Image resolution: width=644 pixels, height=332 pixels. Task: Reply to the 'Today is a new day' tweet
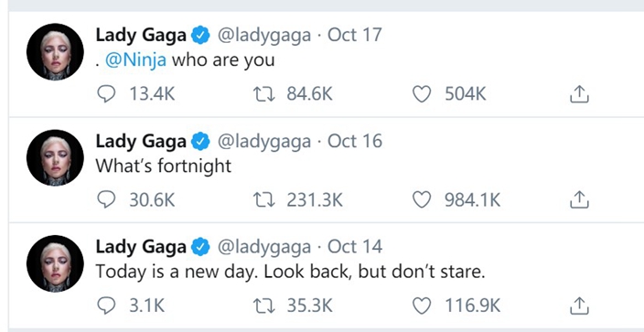pyautogui.click(x=106, y=305)
